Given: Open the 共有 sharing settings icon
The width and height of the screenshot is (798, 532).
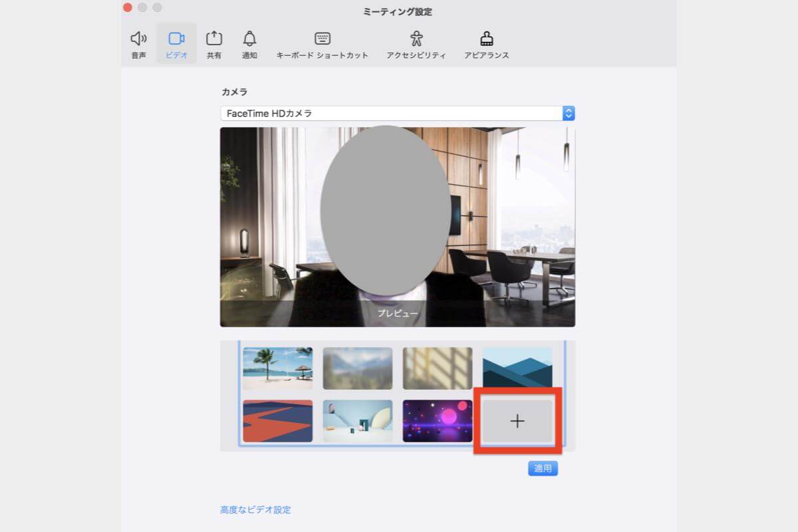Looking at the screenshot, I should (x=213, y=43).
